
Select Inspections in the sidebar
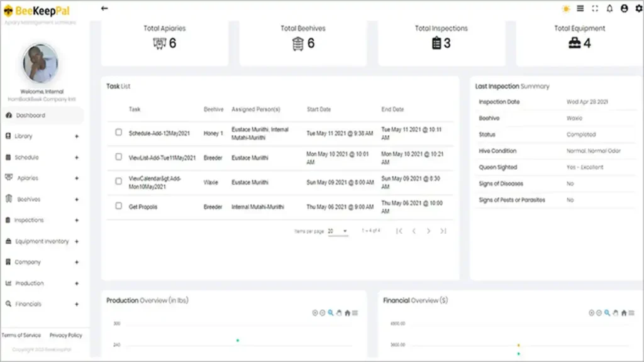[30, 221]
